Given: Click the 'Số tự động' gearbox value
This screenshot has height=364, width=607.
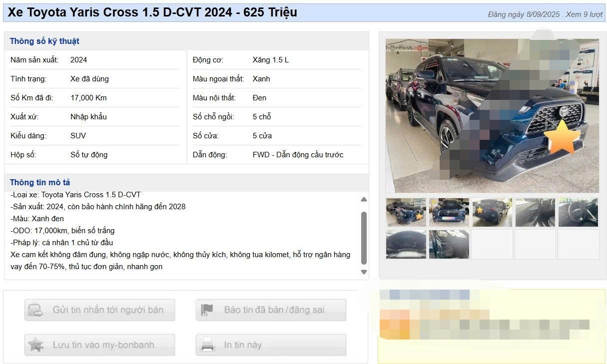Looking at the screenshot, I should tap(89, 155).
